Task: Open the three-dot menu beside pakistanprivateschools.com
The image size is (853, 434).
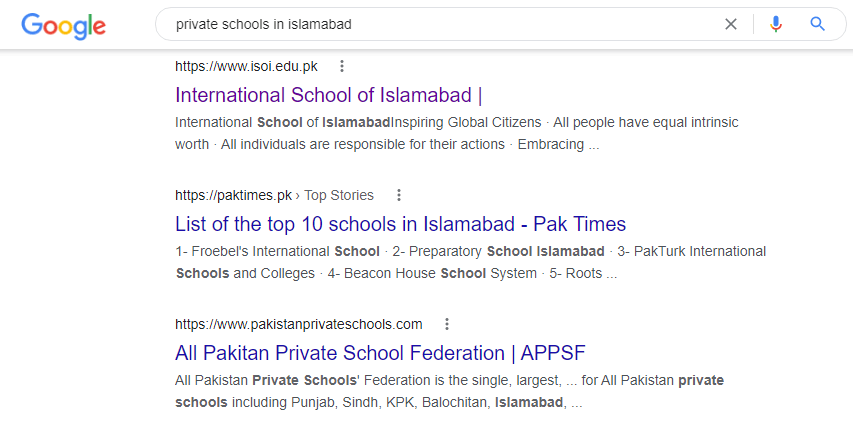Action: pos(447,324)
